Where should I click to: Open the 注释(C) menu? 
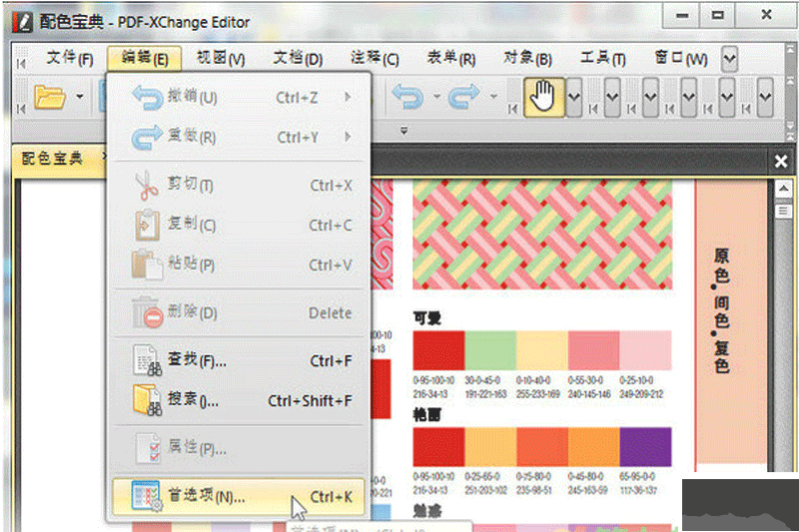pos(375,59)
